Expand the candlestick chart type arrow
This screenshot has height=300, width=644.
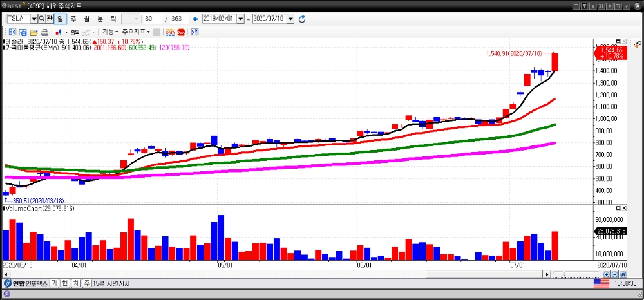[66, 32]
